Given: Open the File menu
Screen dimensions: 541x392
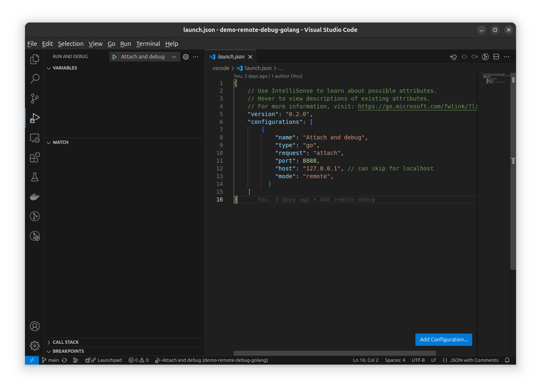Looking at the screenshot, I should point(32,44).
